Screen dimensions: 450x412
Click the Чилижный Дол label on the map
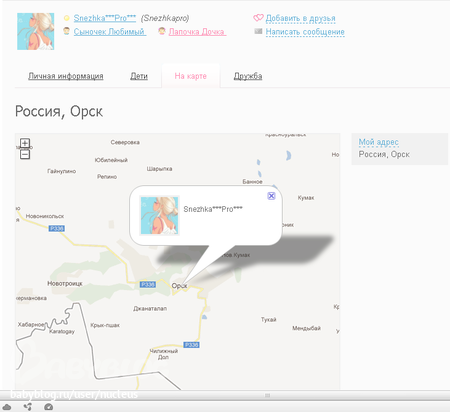point(163,354)
